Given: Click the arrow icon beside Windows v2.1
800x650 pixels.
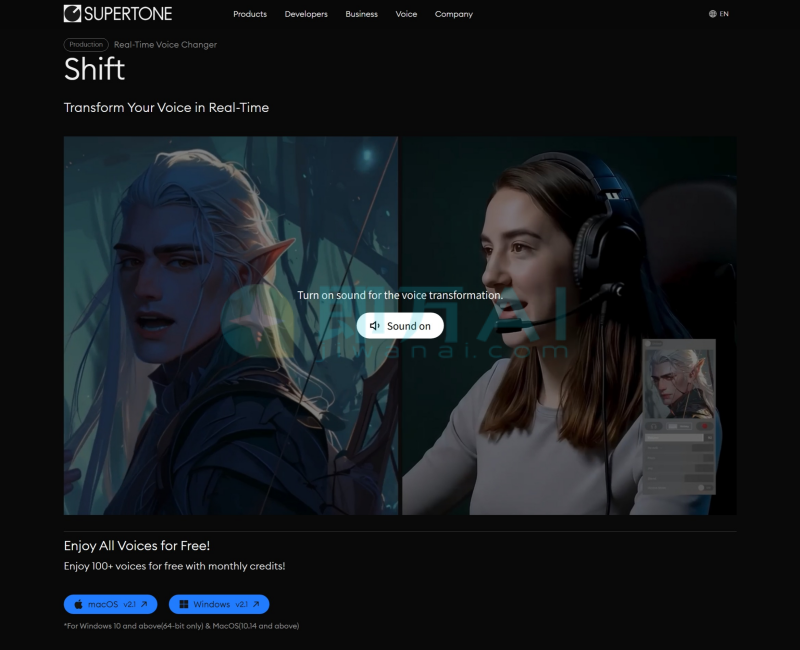Looking at the screenshot, I should coord(256,604).
